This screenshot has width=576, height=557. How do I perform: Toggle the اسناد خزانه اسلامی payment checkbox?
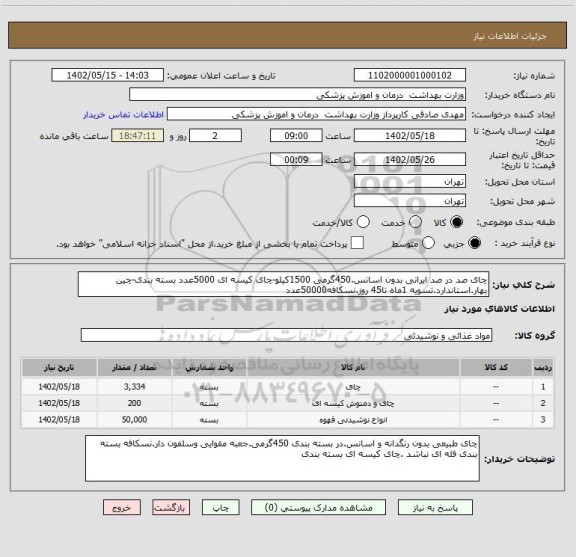pyautogui.click(x=357, y=243)
